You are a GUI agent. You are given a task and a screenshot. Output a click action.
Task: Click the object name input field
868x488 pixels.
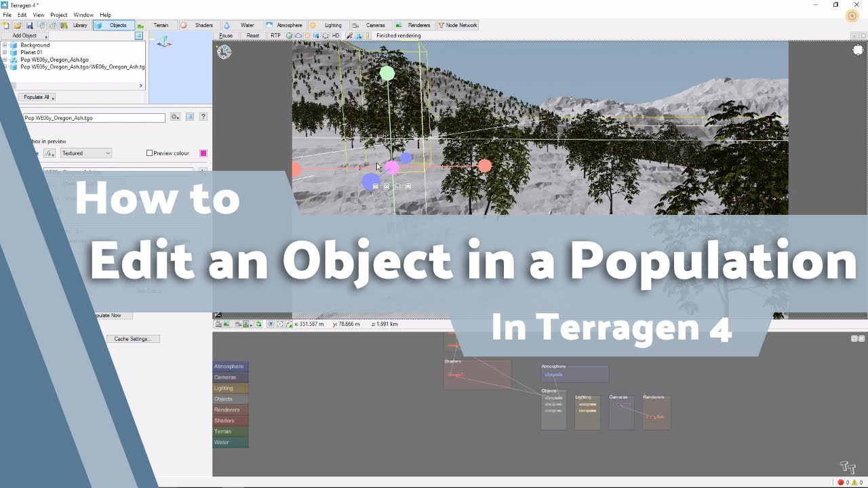tap(94, 117)
